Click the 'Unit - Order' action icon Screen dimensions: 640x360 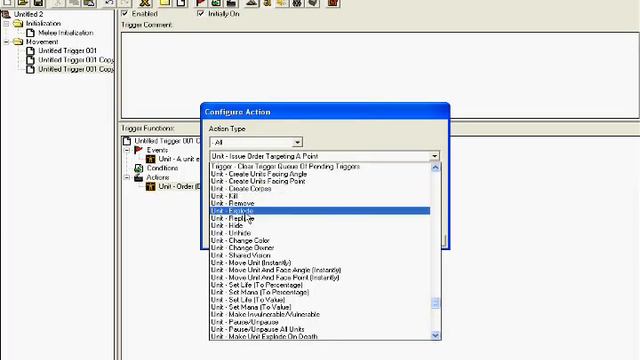click(x=151, y=187)
